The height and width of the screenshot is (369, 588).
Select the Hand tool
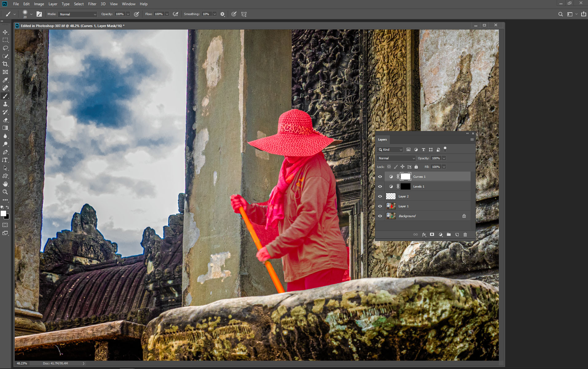[5, 184]
